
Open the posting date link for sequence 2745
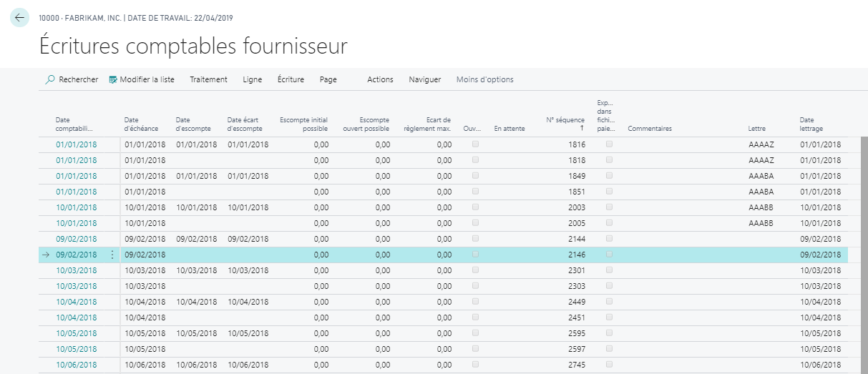pyautogui.click(x=77, y=365)
